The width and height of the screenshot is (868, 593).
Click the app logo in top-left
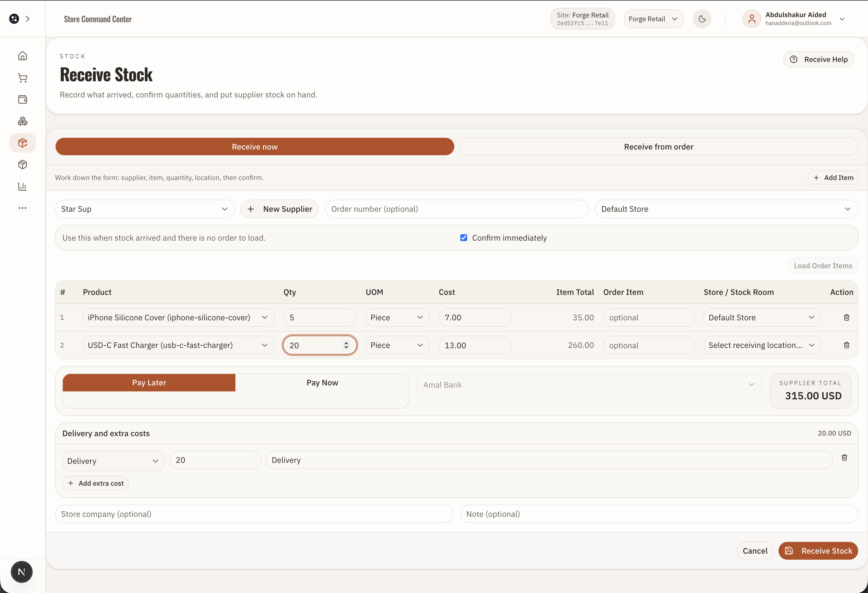point(14,19)
